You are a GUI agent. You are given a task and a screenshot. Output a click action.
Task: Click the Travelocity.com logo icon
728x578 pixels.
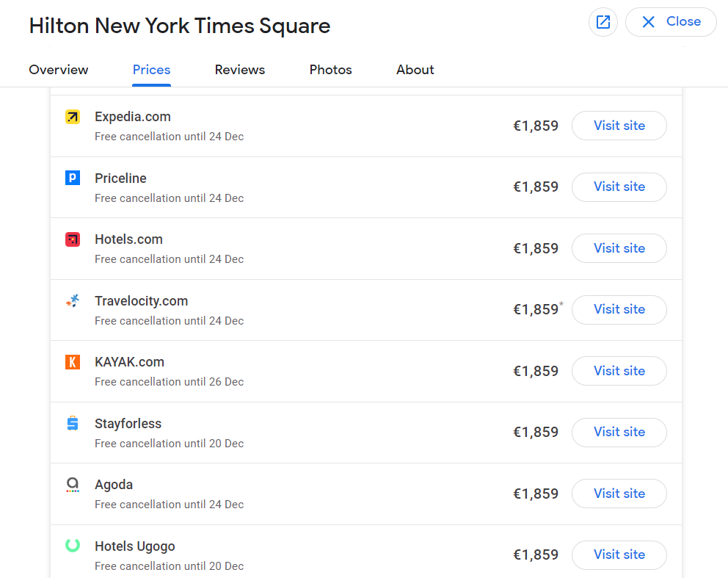pyautogui.click(x=73, y=300)
